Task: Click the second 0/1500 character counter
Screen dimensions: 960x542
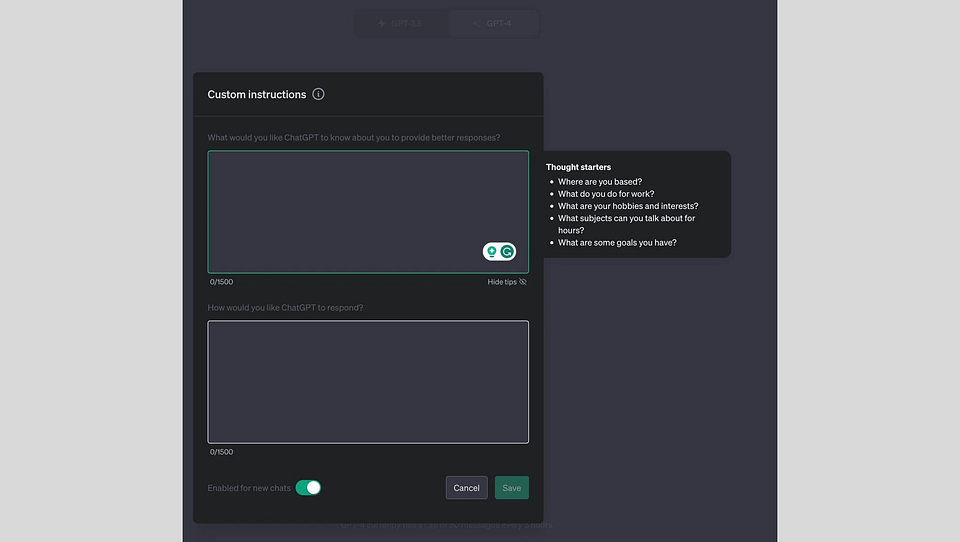Action: pos(222,452)
